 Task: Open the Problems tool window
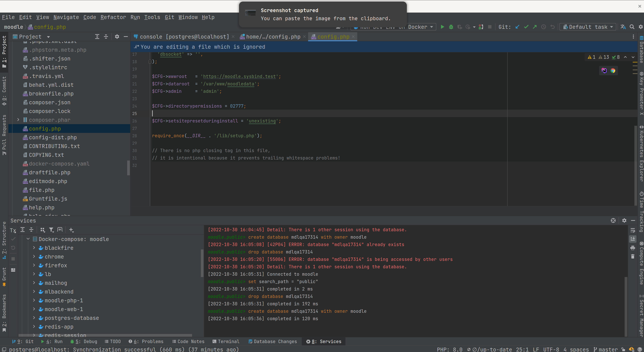tap(146, 342)
